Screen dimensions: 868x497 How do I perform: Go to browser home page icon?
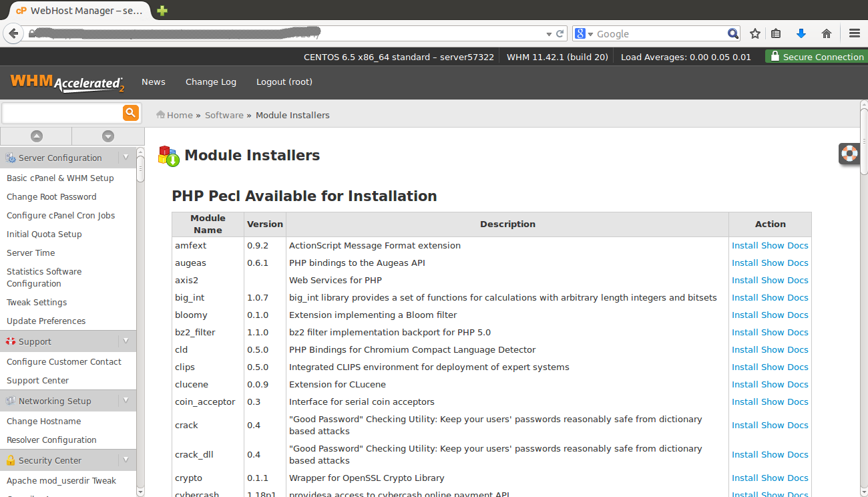(x=827, y=33)
